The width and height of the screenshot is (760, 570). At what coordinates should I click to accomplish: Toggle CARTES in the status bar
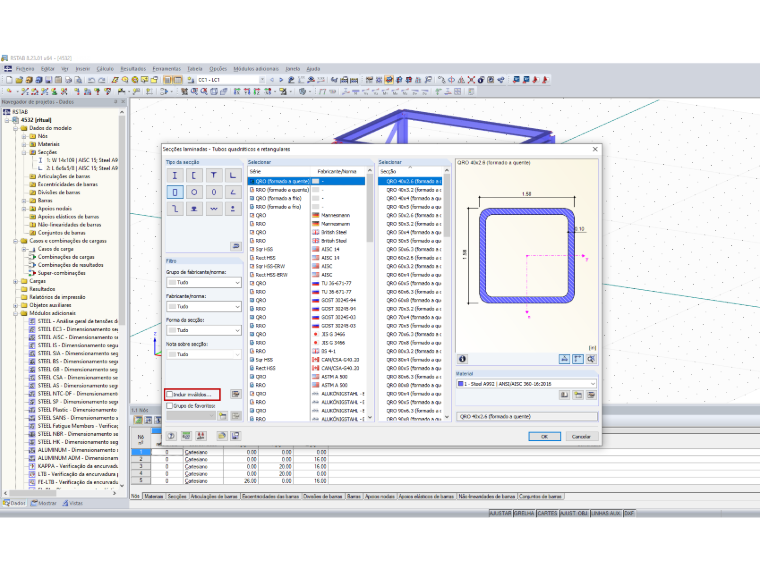click(x=547, y=513)
